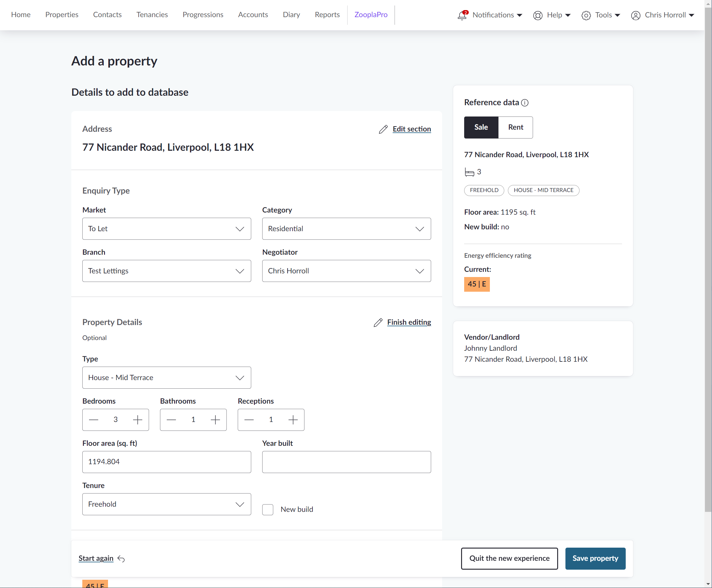Increase the Bathrooms count
This screenshot has height=588, width=712.
point(215,420)
